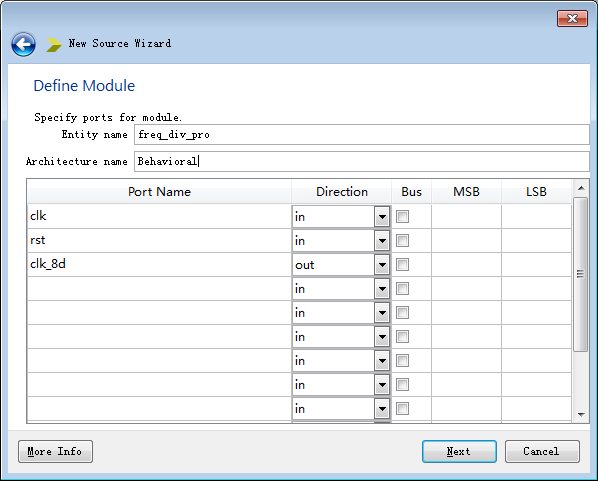The width and height of the screenshot is (598, 481).
Task: Click the Bus column header
Action: 412,191
